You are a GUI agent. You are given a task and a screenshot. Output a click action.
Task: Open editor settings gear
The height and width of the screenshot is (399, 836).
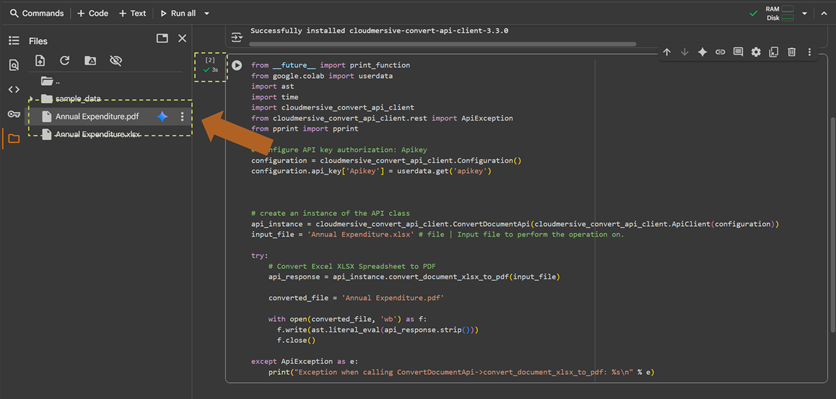(756, 52)
